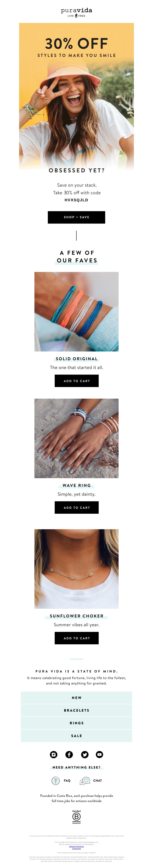Viewport: 153px width, 868px height.
Task: Add Wave Ring to cart
Action: pyautogui.click(x=76, y=507)
